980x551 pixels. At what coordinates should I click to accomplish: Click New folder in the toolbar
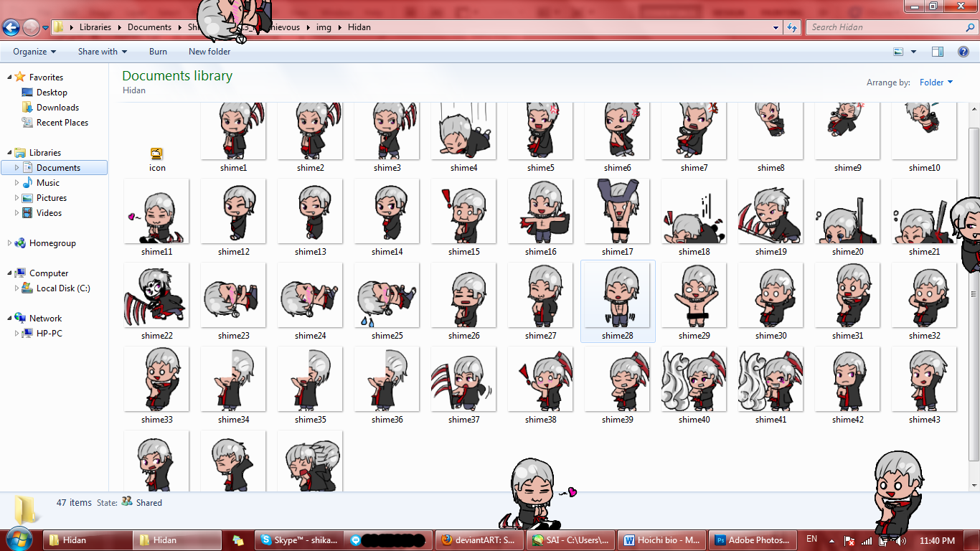pos(209,52)
